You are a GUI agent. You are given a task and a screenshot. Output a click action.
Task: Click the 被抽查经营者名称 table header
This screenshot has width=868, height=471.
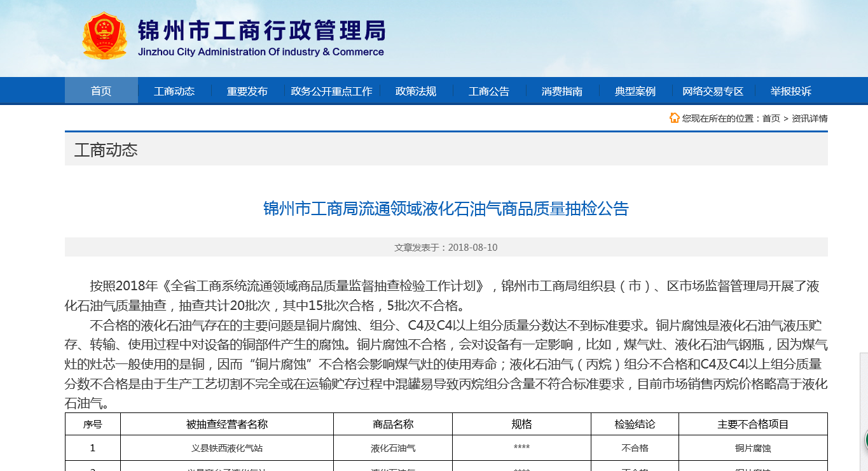(227, 424)
